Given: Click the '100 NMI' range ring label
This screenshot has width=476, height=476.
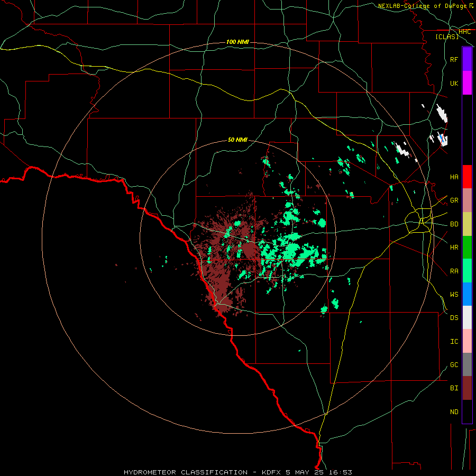Looking at the screenshot, I should click(x=237, y=42).
